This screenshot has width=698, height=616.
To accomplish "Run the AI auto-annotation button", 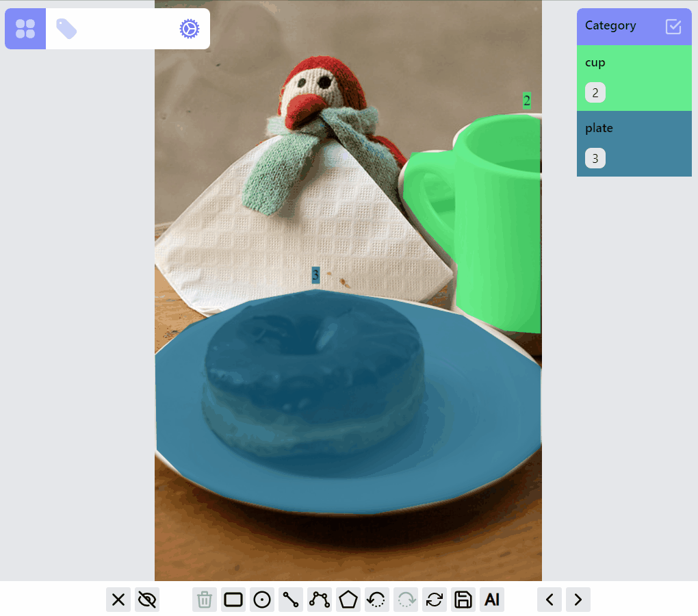I will 492,600.
